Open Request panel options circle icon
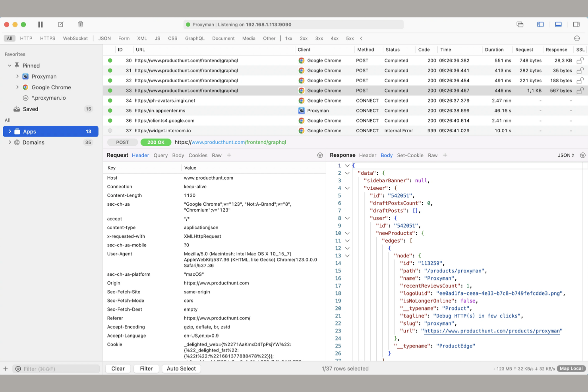 [x=320, y=156]
